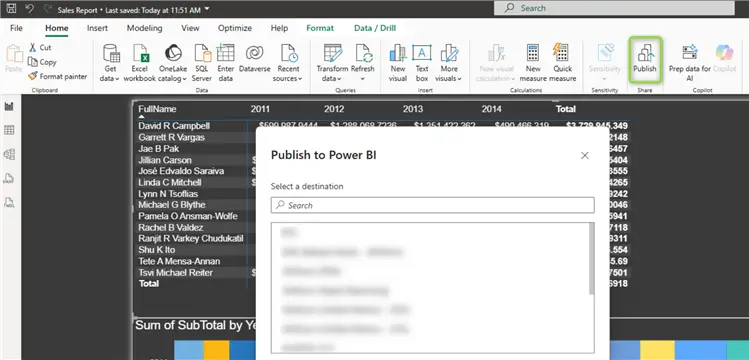Open DAX query view in left sidebar
This screenshot has height=360, width=749.
[x=9, y=179]
